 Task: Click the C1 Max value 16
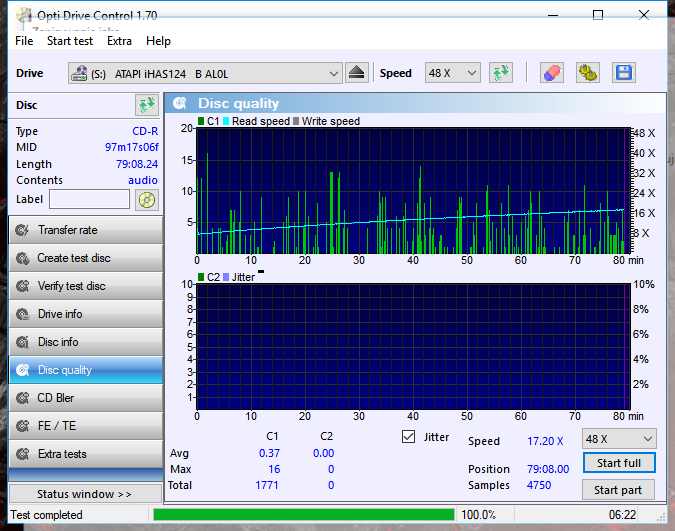[274, 469]
